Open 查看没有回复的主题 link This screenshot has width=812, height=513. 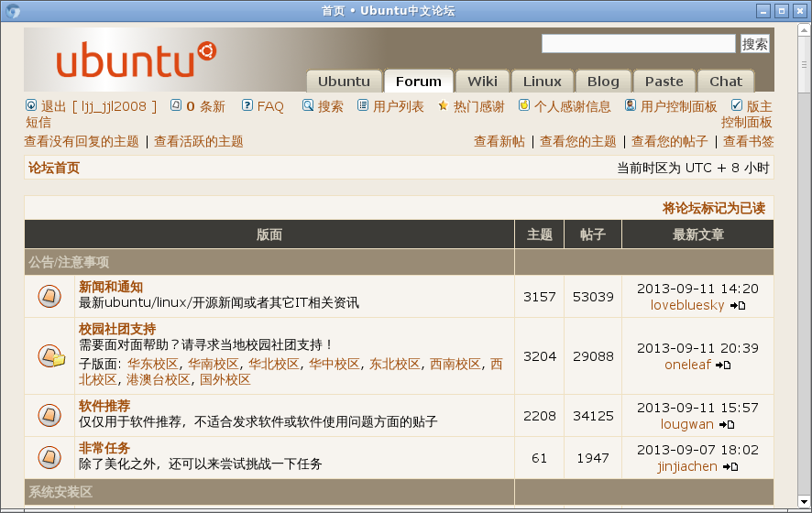pyautogui.click(x=82, y=141)
